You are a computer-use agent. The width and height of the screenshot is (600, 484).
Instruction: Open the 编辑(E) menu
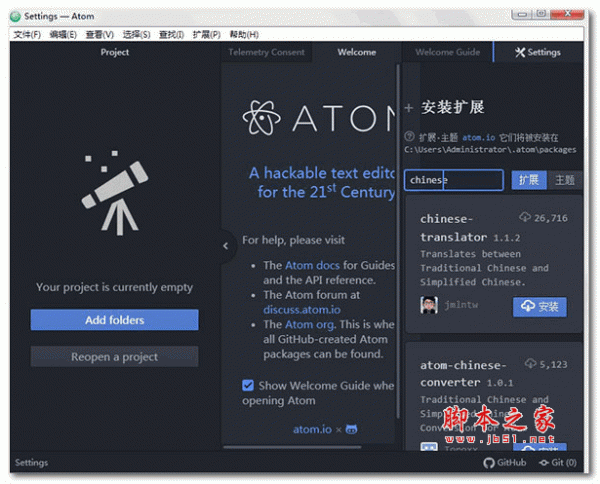(x=63, y=35)
